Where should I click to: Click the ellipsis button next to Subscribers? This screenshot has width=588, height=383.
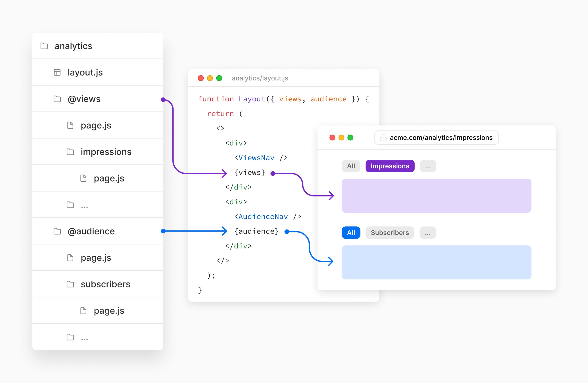pyautogui.click(x=428, y=233)
